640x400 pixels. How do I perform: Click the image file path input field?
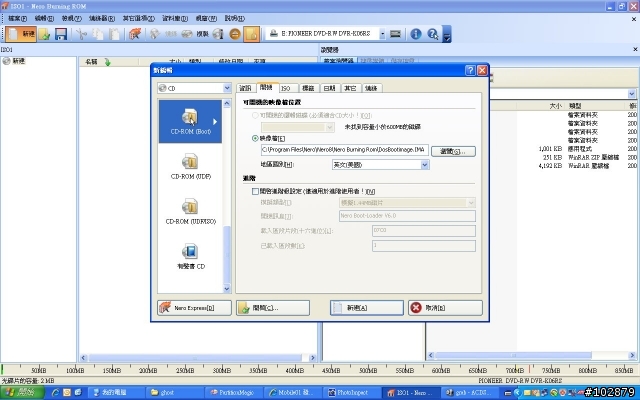click(x=344, y=150)
